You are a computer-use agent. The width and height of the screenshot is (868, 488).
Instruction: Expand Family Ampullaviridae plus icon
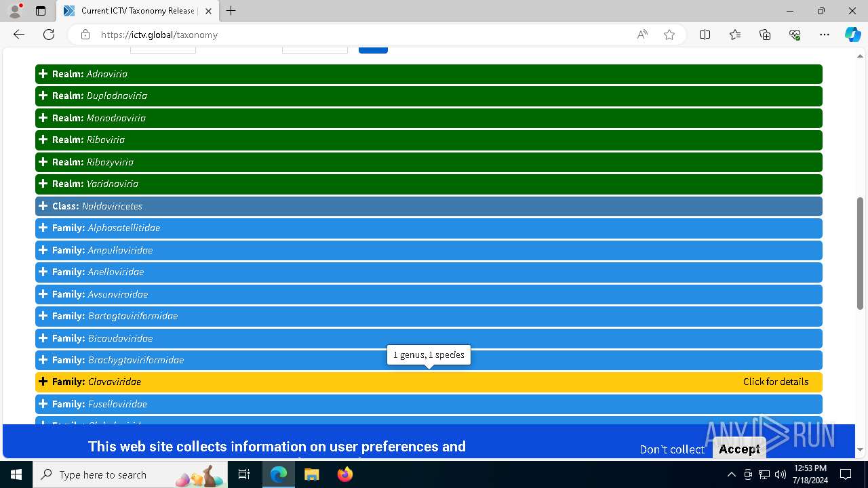click(x=43, y=250)
